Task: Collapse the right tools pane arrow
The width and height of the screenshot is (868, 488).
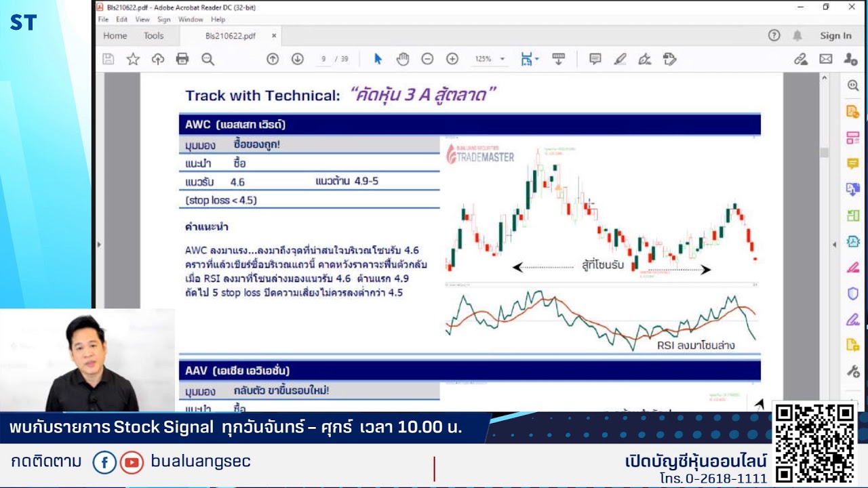Action: pyautogui.click(x=834, y=244)
